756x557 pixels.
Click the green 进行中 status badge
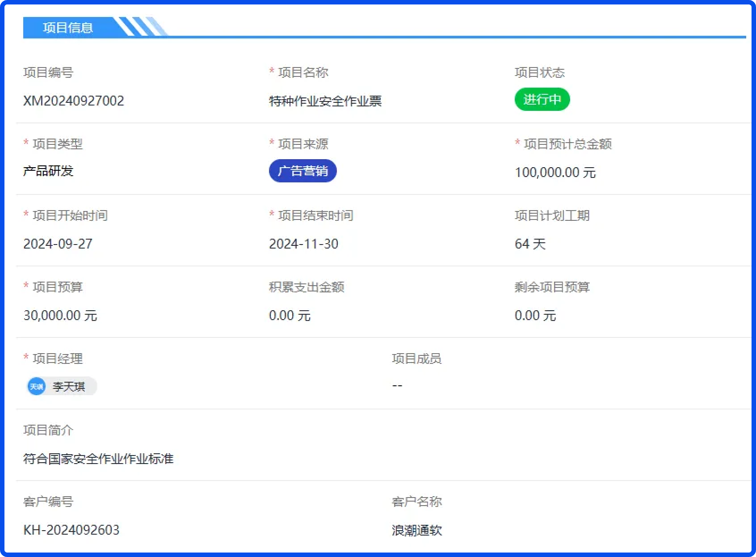point(542,99)
